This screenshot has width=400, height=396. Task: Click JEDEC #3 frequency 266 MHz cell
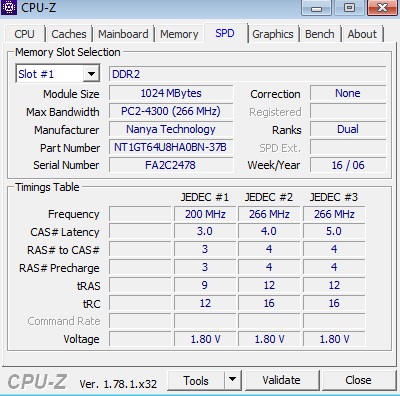tap(334, 214)
